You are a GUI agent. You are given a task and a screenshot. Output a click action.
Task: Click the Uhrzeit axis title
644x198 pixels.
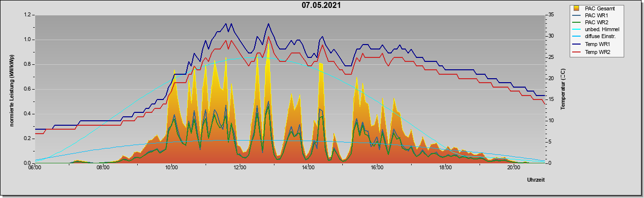click(536, 180)
